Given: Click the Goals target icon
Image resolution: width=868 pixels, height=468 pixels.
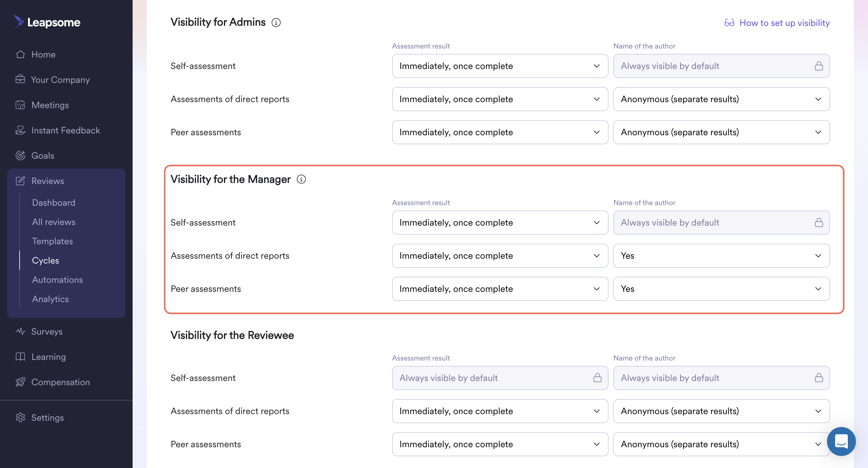Looking at the screenshot, I should [20, 156].
